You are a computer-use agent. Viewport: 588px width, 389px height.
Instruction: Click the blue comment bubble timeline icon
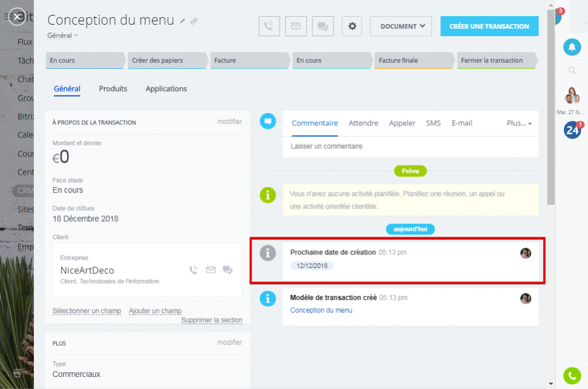(268, 121)
